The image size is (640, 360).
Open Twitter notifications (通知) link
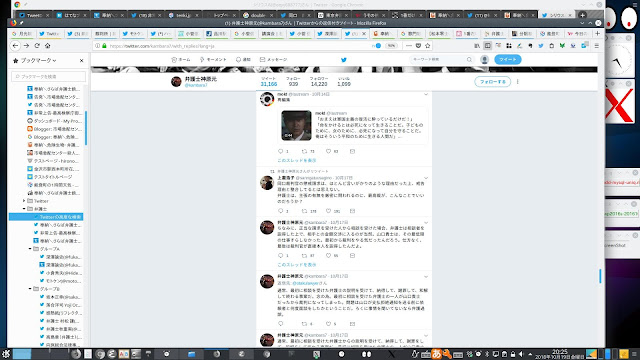point(243,60)
